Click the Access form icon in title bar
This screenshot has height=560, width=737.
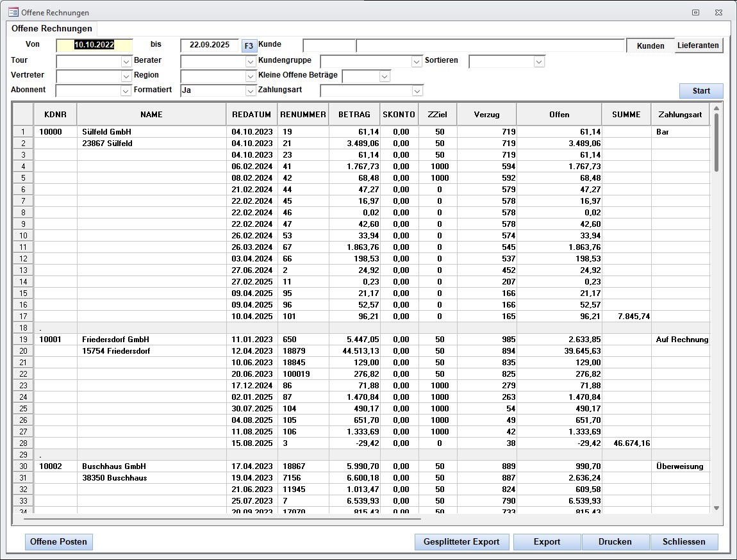[x=13, y=12]
